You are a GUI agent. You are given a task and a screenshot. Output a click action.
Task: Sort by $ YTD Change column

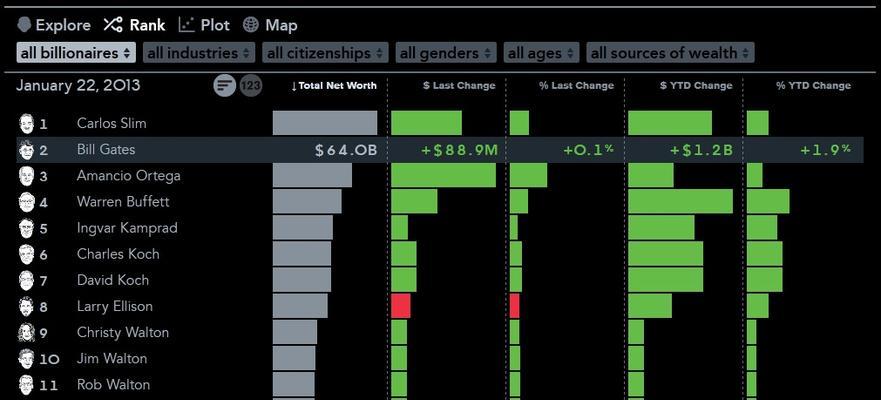pos(696,86)
